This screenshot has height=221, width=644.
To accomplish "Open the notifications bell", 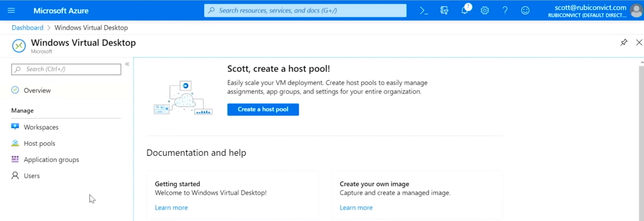I will (x=465, y=10).
